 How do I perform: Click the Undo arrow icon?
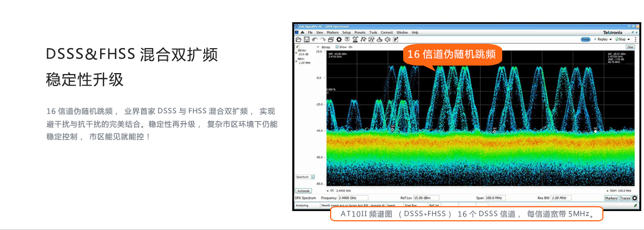[x=314, y=40]
